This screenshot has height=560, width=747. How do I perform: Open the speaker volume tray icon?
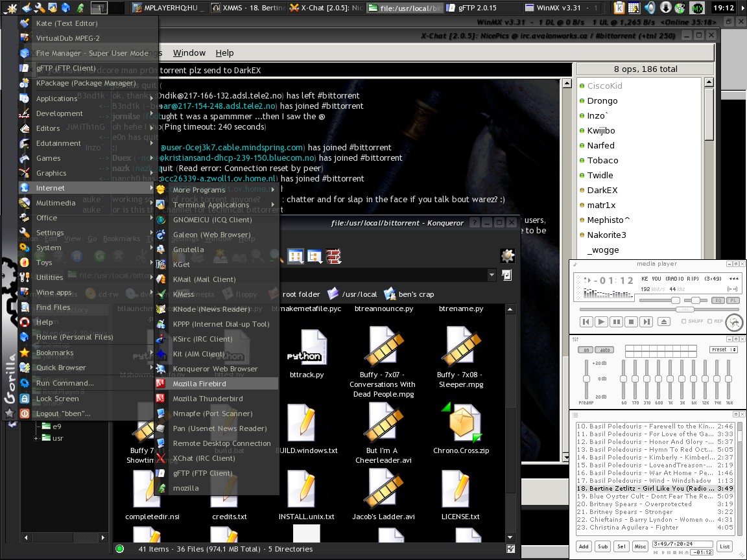pyautogui.click(x=649, y=8)
